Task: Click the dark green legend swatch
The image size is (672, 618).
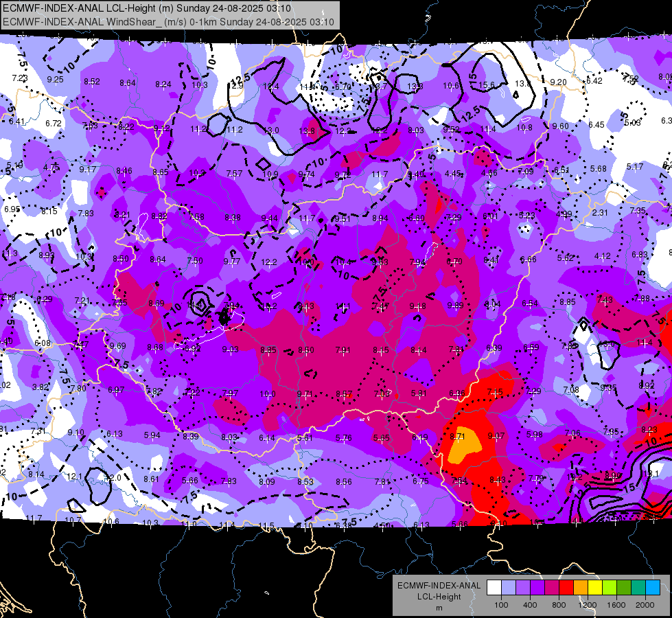Action: pyautogui.click(x=623, y=588)
